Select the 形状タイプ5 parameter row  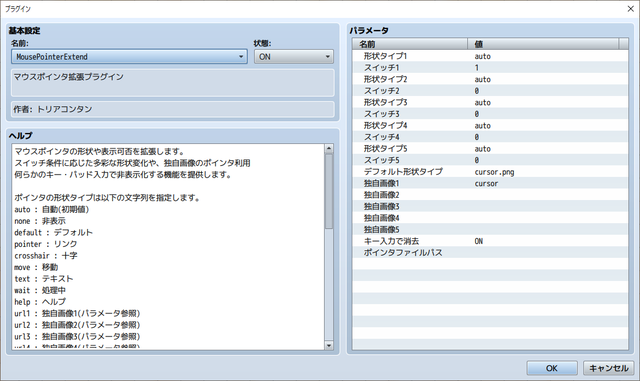coord(490,149)
